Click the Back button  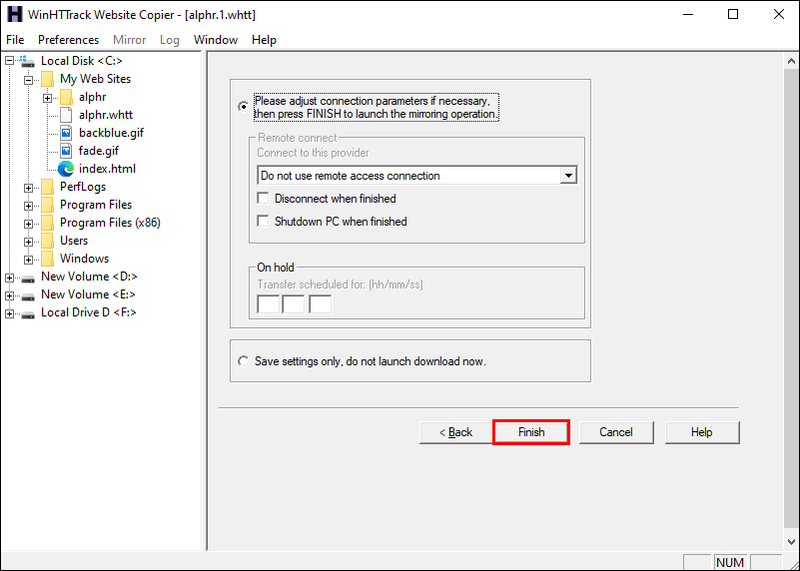click(456, 432)
